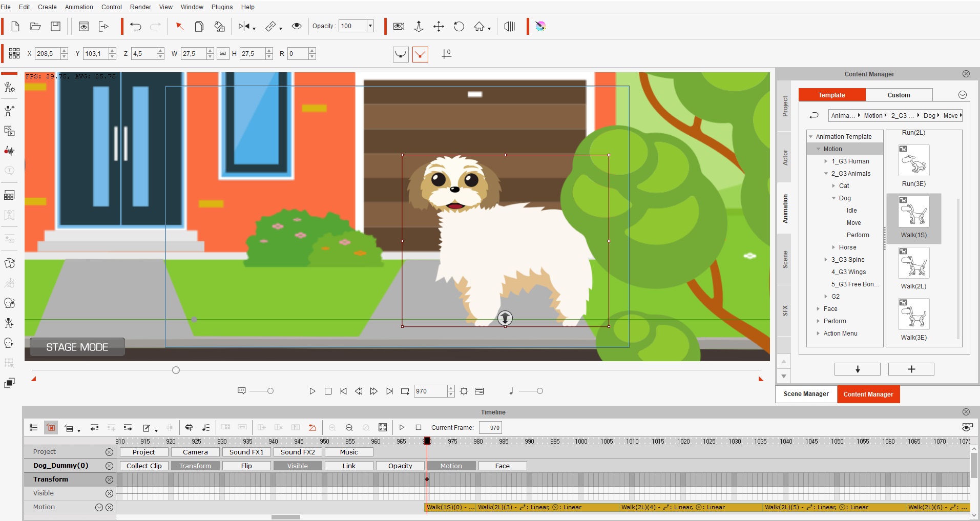The image size is (980, 521).
Task: Toggle the Opacity track button
Action: pos(400,466)
